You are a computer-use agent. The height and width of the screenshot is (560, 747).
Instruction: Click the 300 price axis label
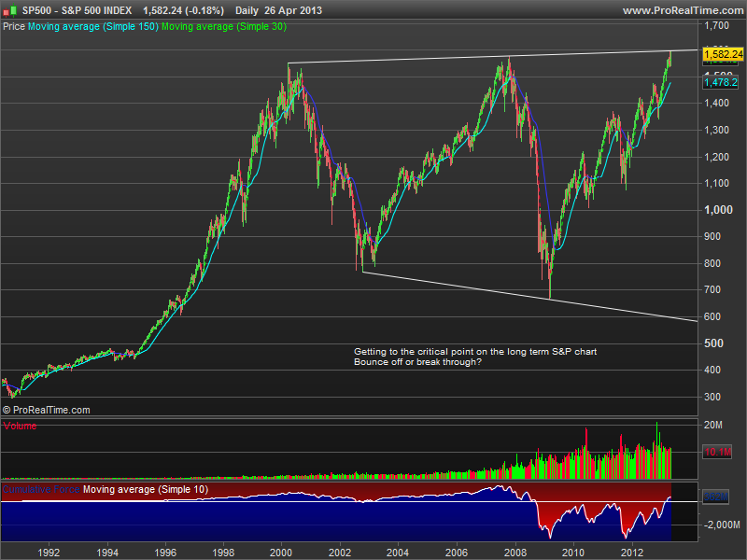click(712, 397)
